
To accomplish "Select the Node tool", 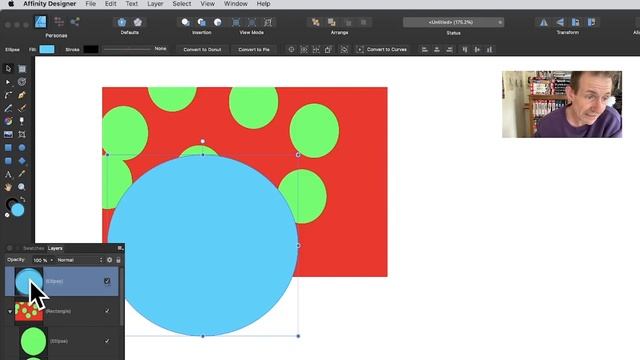I will coord(8,82).
